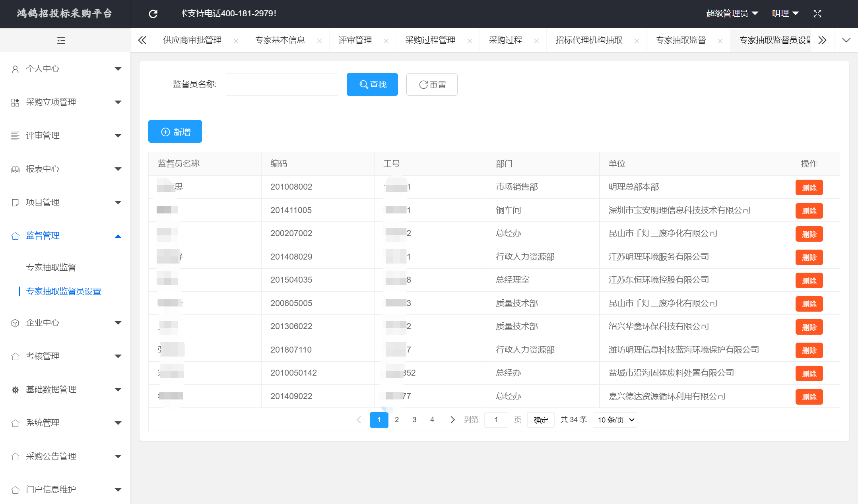
Task: Delete the row with code 201306022
Action: click(809, 327)
